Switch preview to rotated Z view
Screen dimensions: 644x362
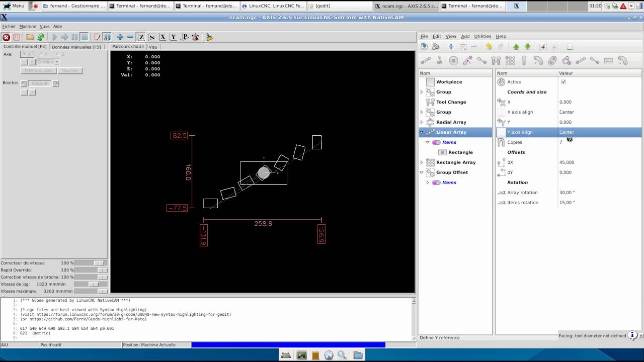tap(151, 37)
